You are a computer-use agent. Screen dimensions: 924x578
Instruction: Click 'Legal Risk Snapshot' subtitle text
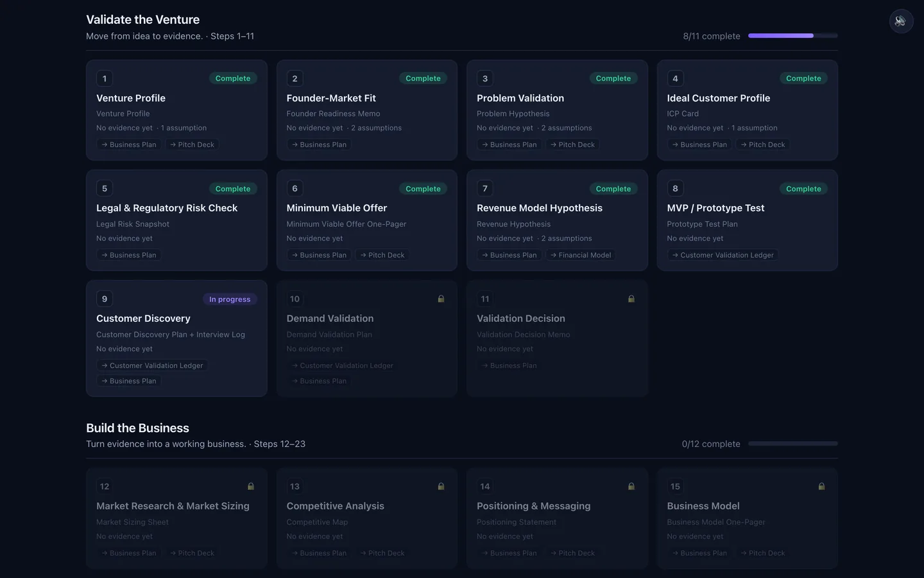pyautogui.click(x=133, y=224)
